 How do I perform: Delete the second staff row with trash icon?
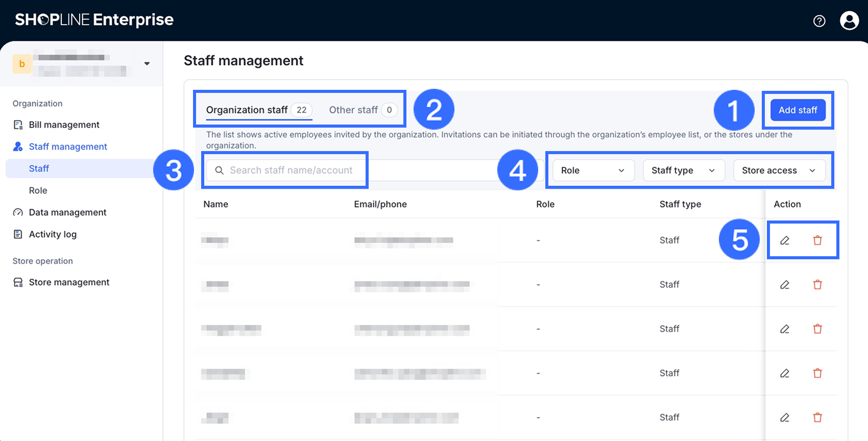coord(817,285)
